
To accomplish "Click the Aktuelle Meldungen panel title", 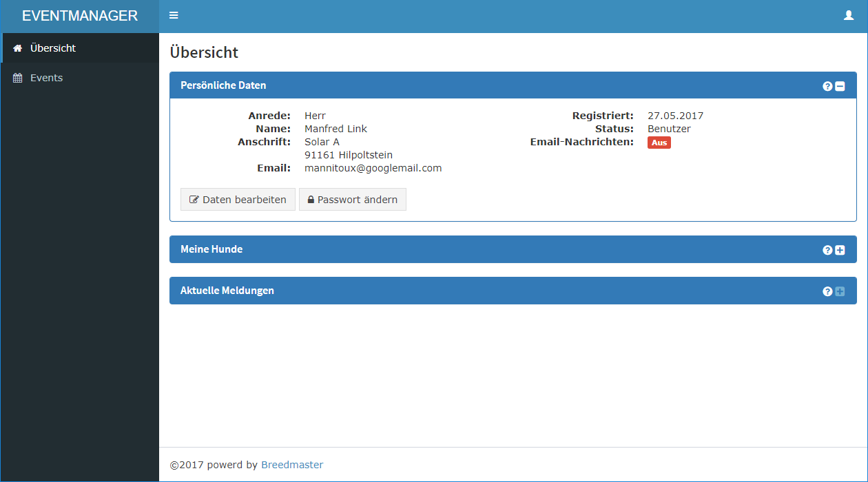I will coord(227,291).
